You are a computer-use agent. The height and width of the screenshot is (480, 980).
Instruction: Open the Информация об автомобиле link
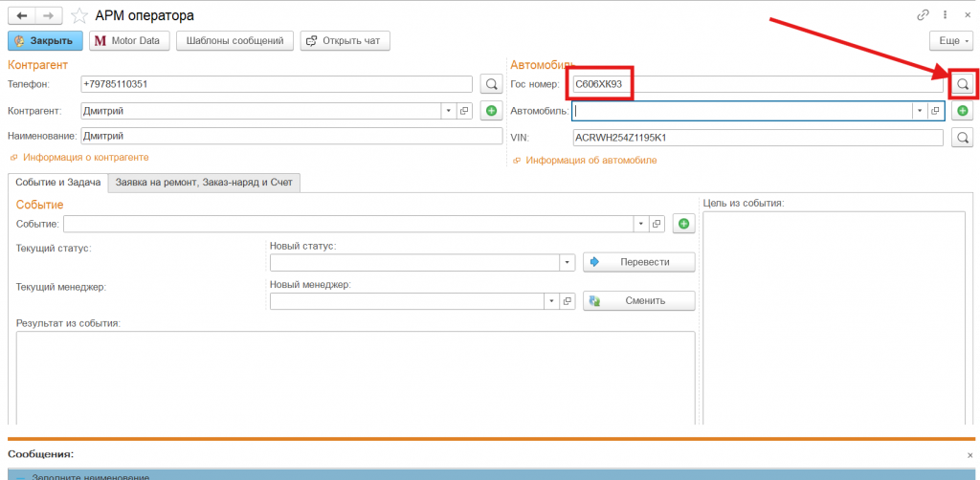(x=590, y=161)
